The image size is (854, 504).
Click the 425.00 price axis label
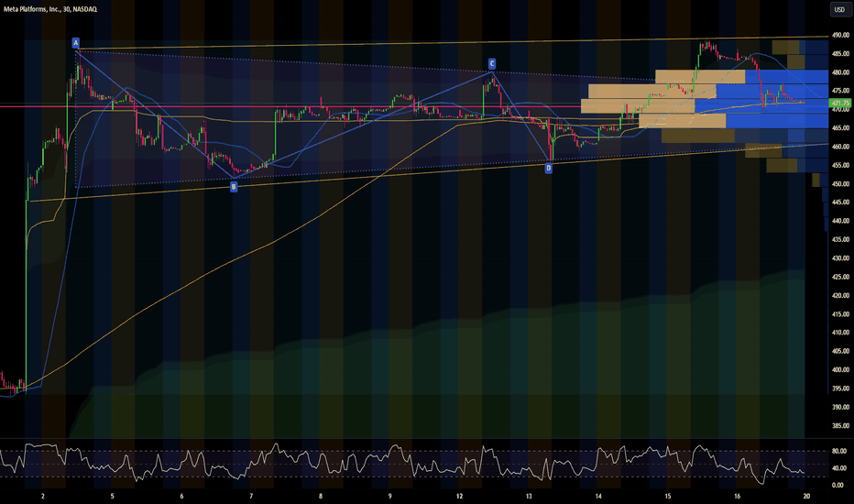(840, 277)
